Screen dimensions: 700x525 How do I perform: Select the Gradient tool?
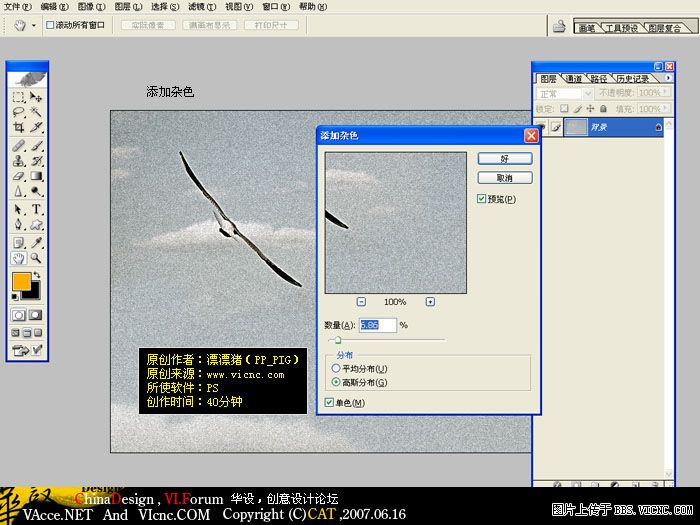[36, 176]
